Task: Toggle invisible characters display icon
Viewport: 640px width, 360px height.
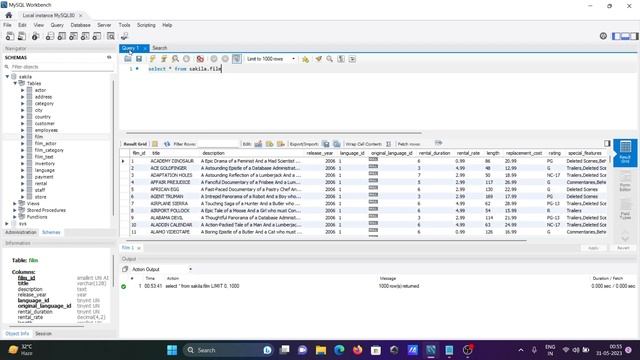Action: click(x=341, y=59)
